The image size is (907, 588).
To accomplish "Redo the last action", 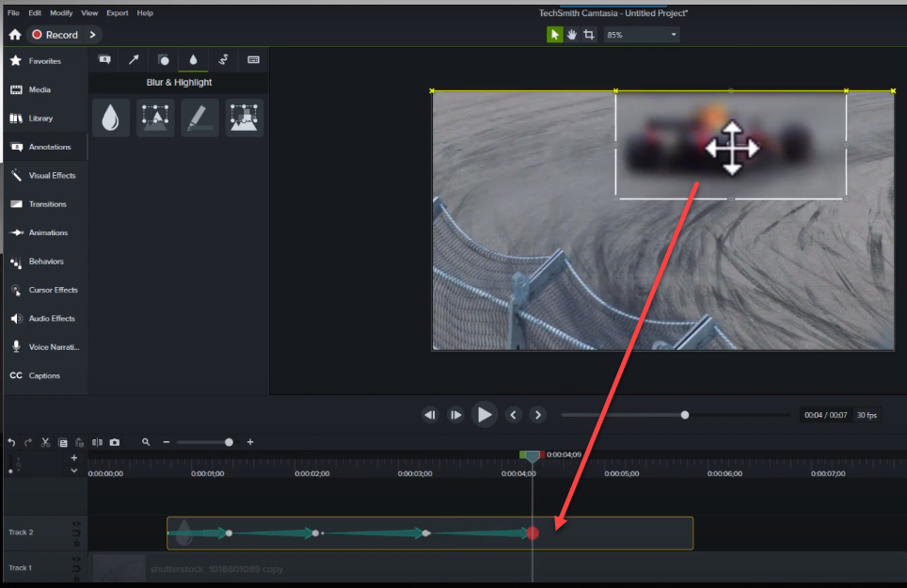I will (x=28, y=442).
